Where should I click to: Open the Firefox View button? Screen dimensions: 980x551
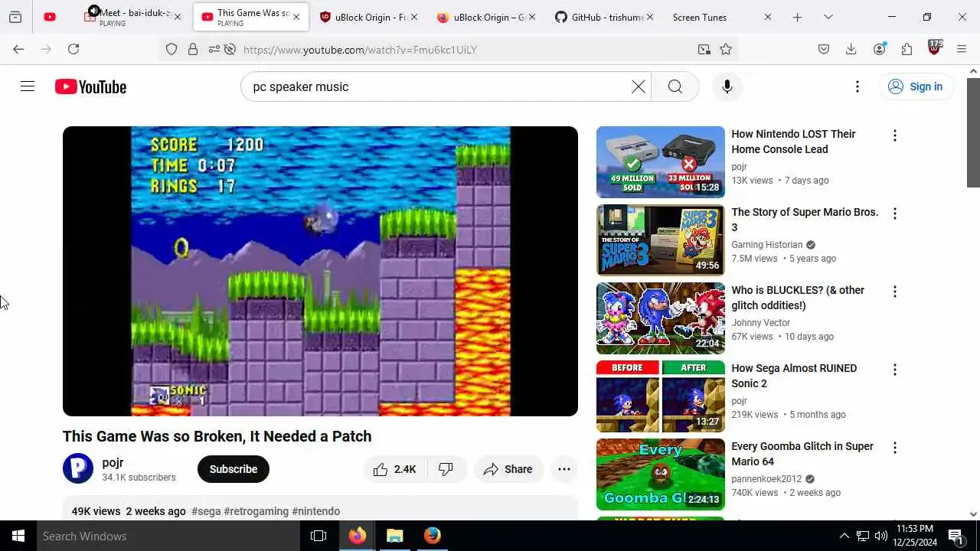click(x=15, y=17)
